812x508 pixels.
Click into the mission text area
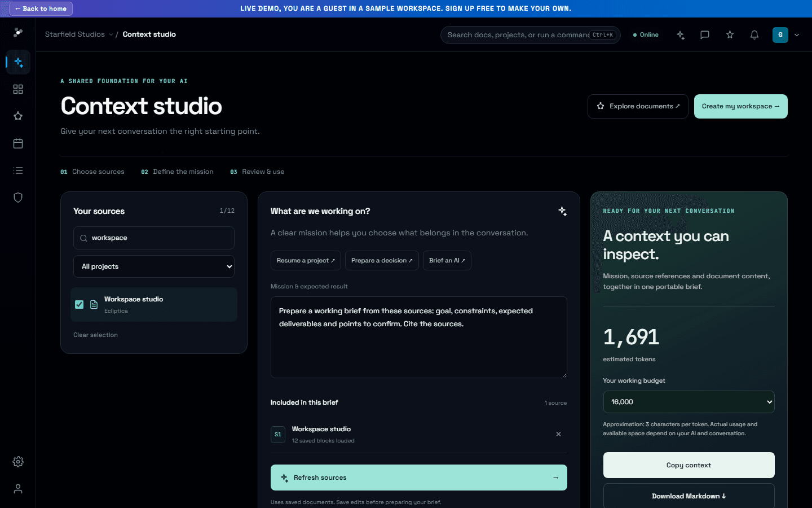419,337
